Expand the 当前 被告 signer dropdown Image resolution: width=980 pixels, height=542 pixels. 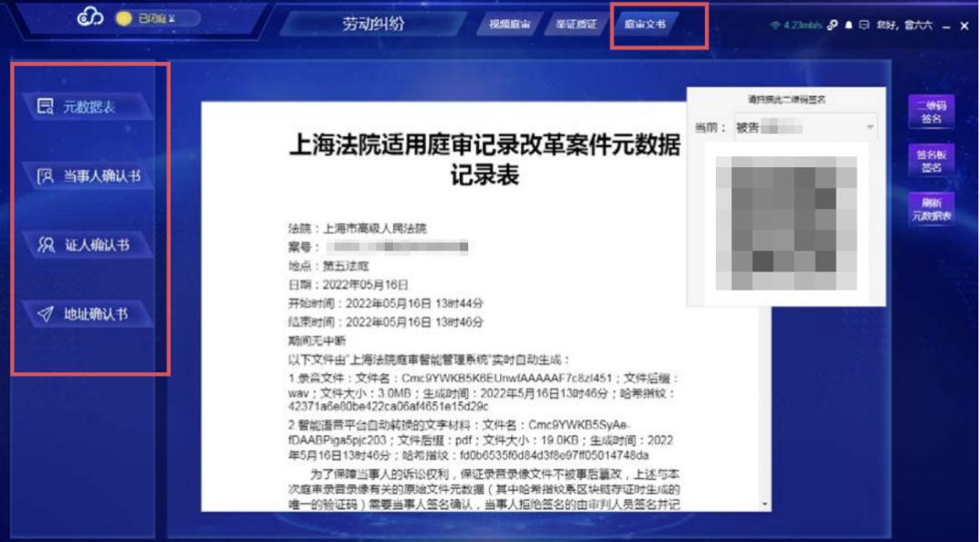[805, 127]
